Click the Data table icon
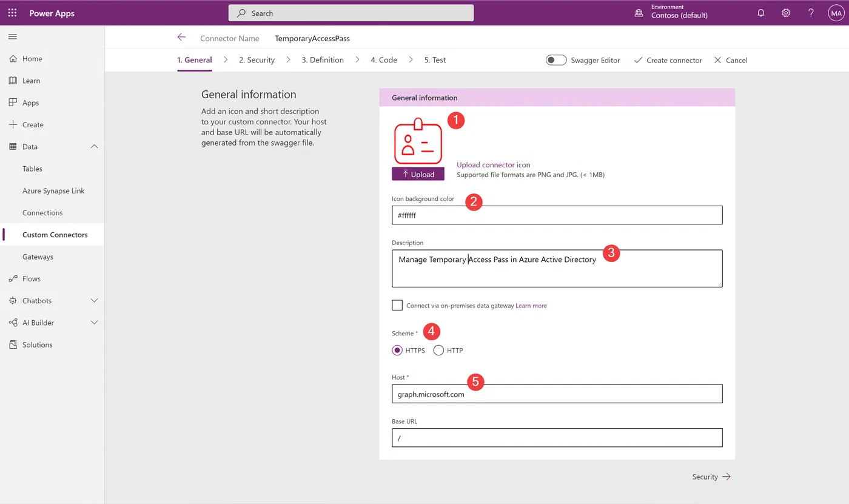The width and height of the screenshot is (849, 504). [x=13, y=147]
